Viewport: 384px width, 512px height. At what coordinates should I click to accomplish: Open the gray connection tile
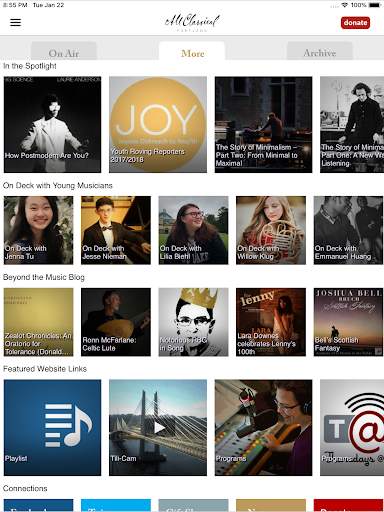(x=193, y=505)
